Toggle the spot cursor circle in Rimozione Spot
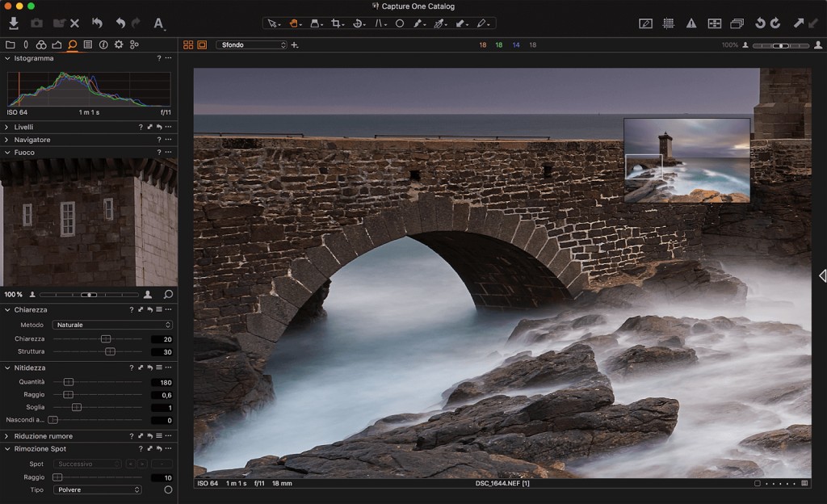 [168, 489]
